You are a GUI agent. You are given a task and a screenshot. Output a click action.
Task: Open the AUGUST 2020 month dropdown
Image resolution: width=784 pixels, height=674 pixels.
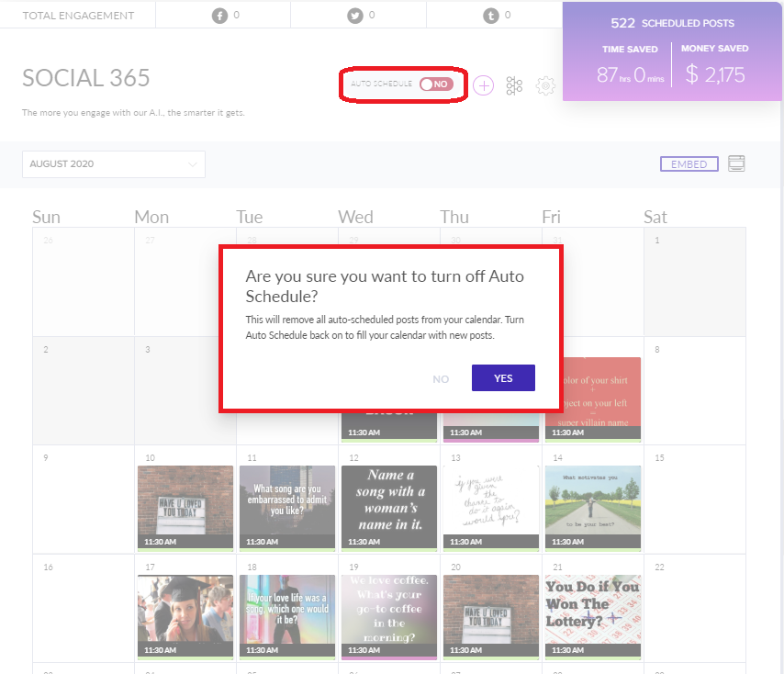[114, 164]
